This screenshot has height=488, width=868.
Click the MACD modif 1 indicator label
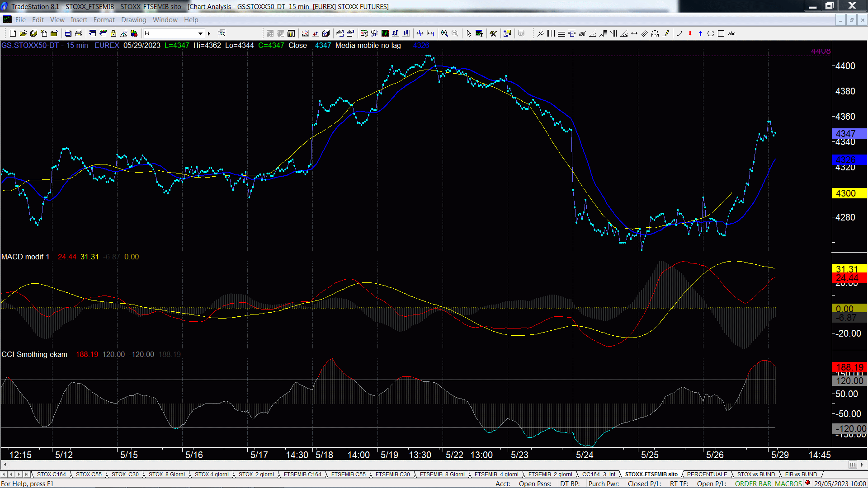(x=25, y=257)
